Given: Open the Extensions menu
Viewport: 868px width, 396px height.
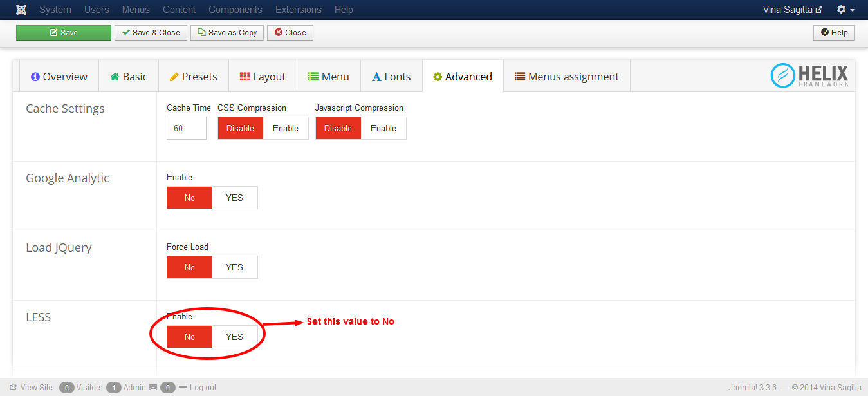Looking at the screenshot, I should 298,10.
